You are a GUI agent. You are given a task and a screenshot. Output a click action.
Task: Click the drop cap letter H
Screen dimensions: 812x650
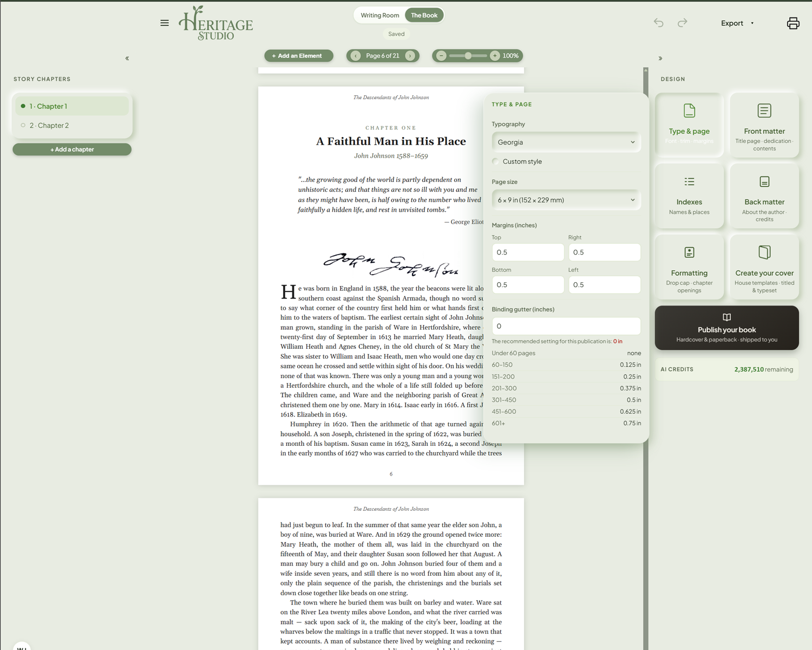288,292
